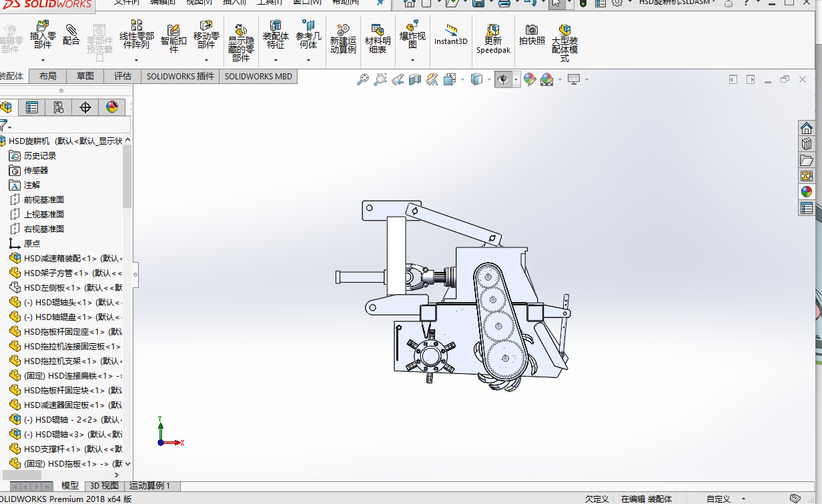The width and height of the screenshot is (822, 504).
Task: Open Appearances color ball in task pane
Action: tap(807, 192)
